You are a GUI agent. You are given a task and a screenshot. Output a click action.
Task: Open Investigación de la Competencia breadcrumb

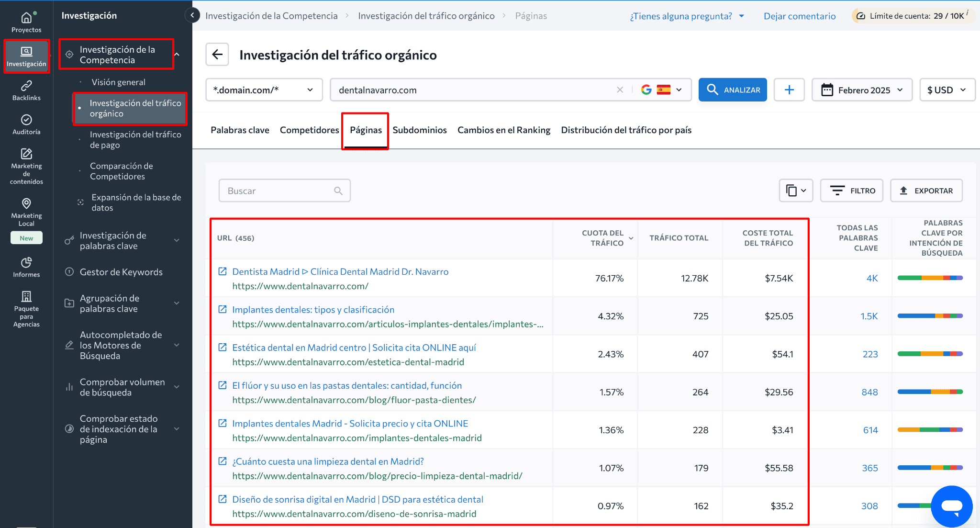tap(271, 16)
